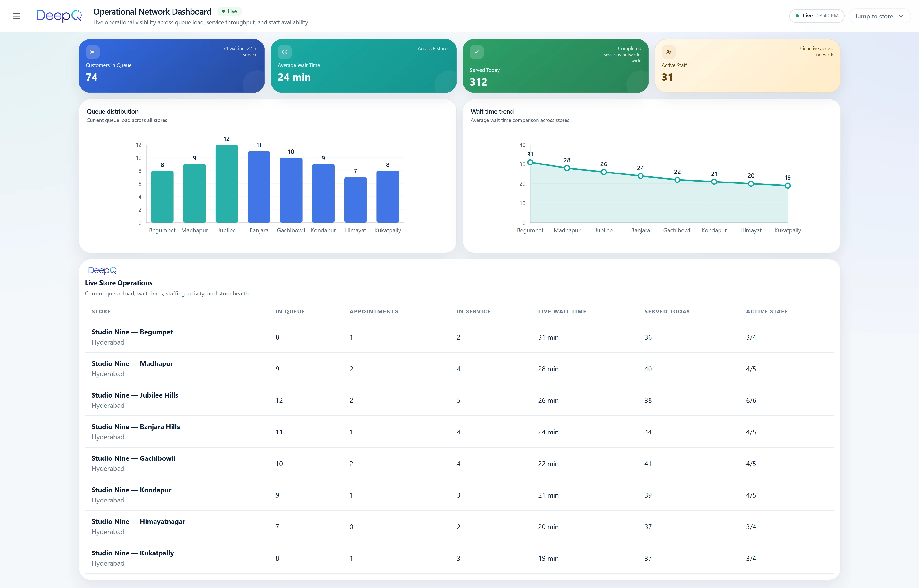Sort by the IN QUEUE column header
This screenshot has height=588, width=919.
290,311
